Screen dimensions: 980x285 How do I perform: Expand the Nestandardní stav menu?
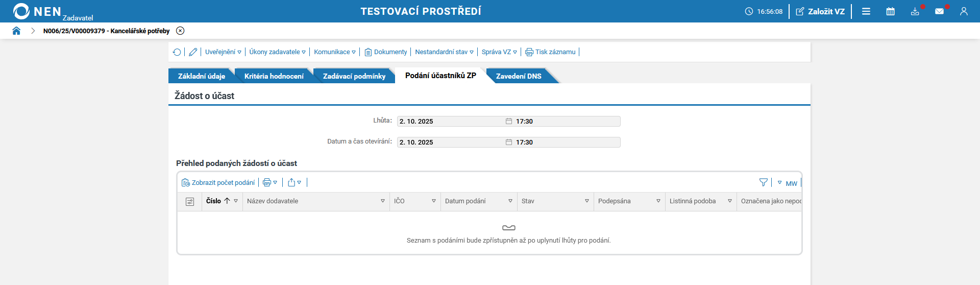click(444, 52)
